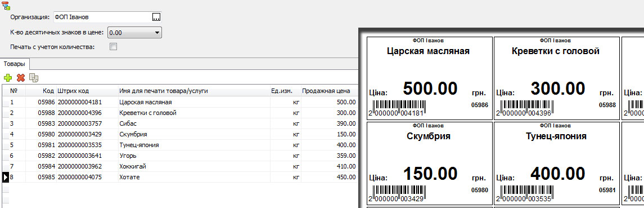Click code cell 05983
644x208 pixels.
click(x=40, y=123)
